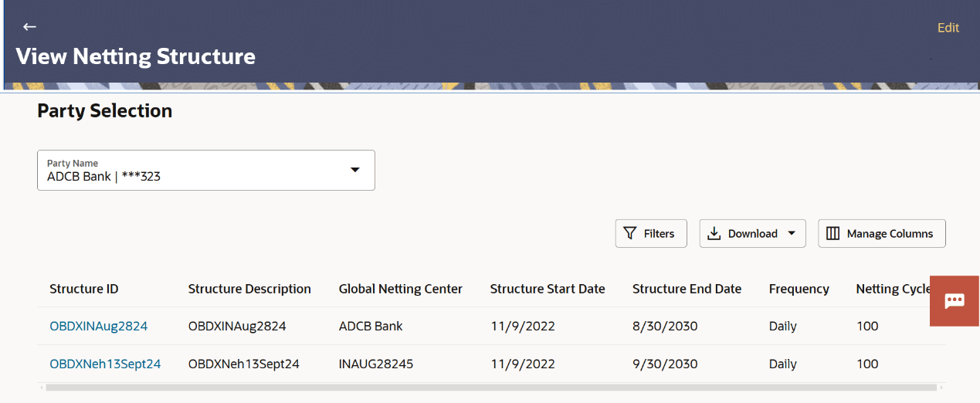Image resolution: width=980 pixels, height=403 pixels.
Task: Click the Frequency column header
Action: pyautogui.click(x=799, y=289)
